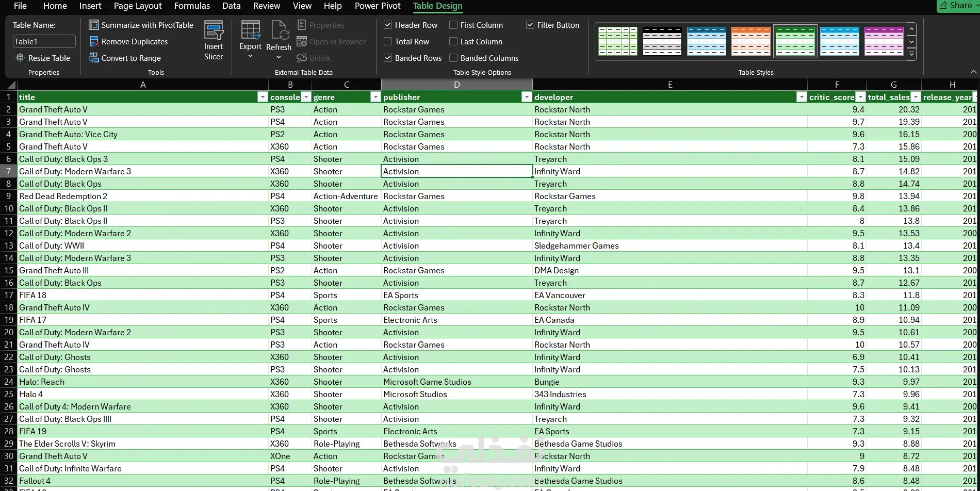Switch to the Review tab

click(x=267, y=6)
